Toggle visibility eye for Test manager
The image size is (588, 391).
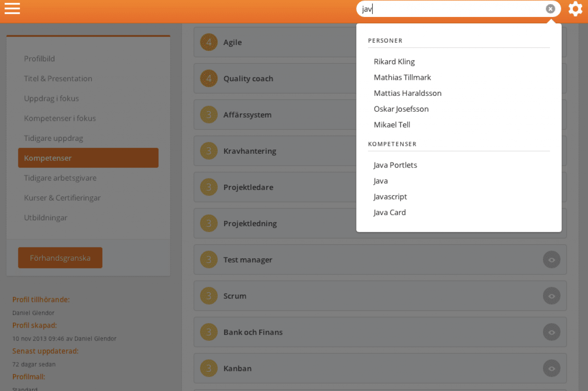click(x=552, y=260)
